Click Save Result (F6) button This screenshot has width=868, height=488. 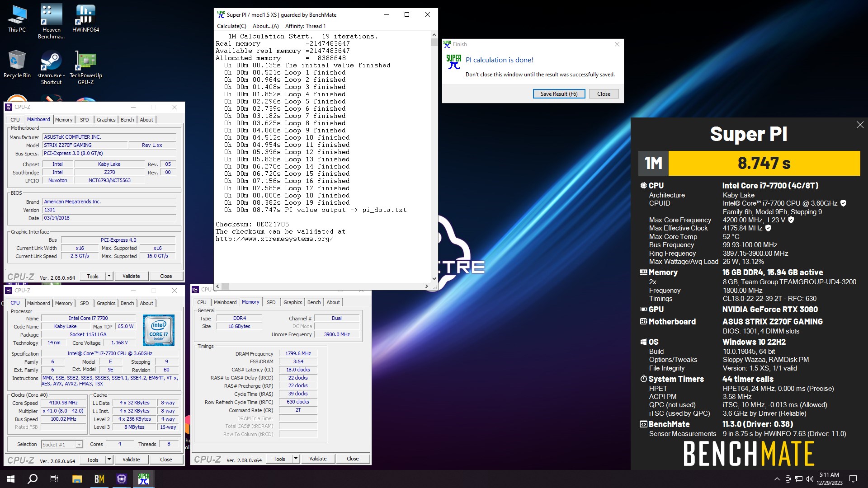(559, 94)
